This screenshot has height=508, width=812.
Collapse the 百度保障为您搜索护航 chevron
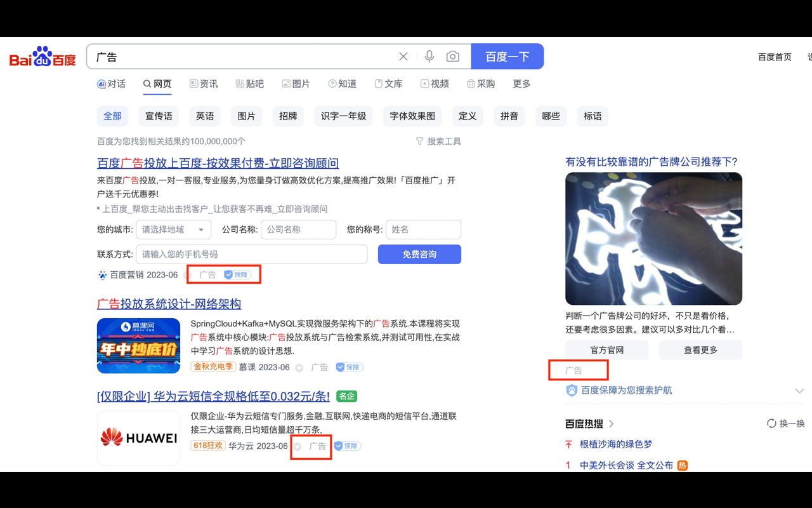[799, 391]
